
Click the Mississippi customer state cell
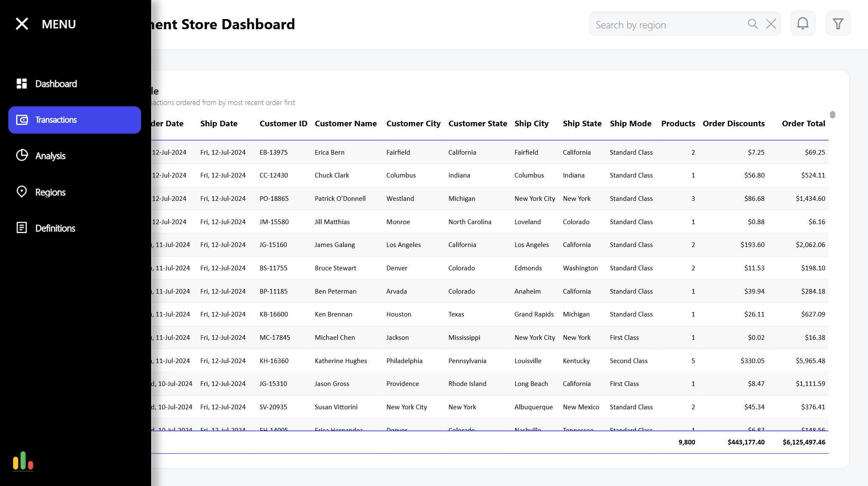(464, 338)
